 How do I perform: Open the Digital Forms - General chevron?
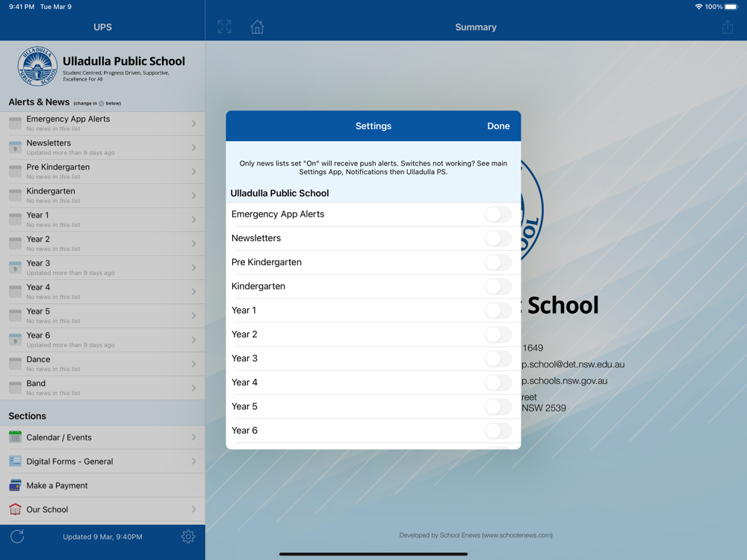(x=194, y=461)
